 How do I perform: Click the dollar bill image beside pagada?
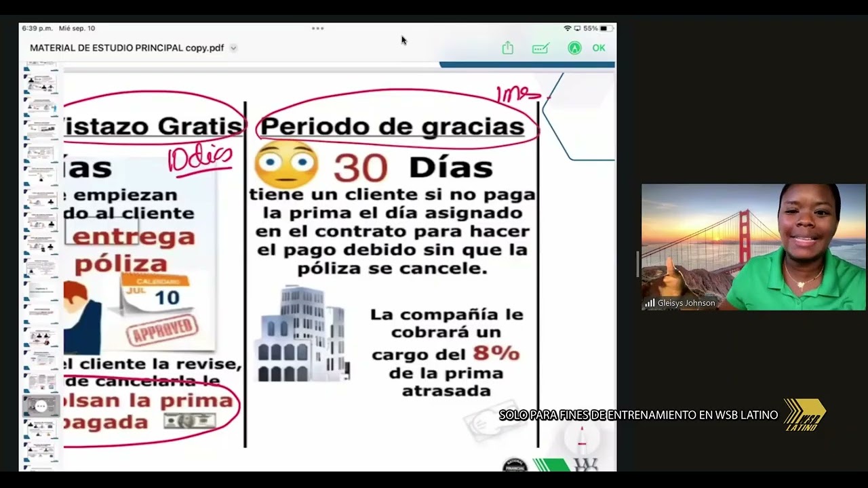click(x=189, y=421)
